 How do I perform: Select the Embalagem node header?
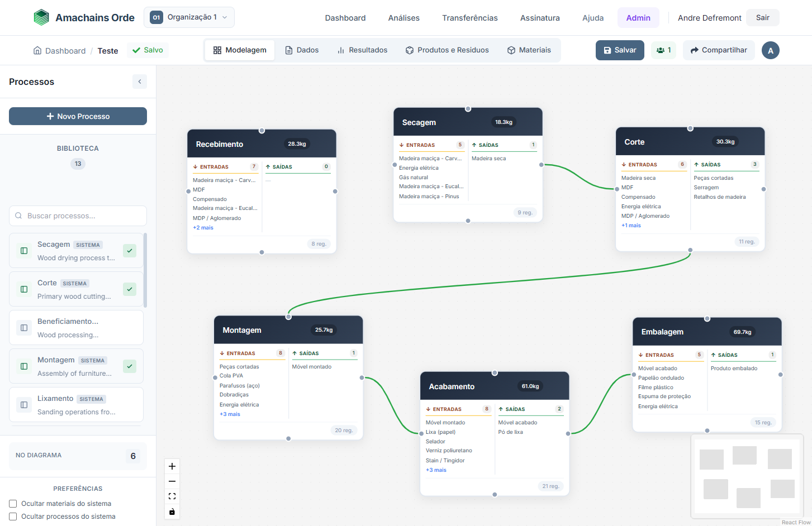[707, 332]
